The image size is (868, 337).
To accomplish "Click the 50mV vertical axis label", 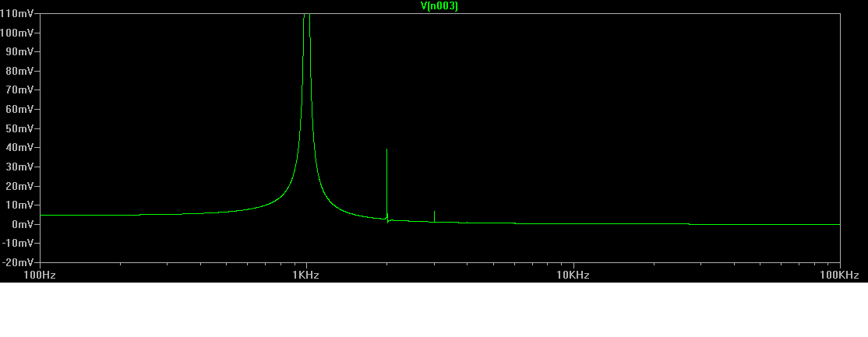I will [20, 128].
